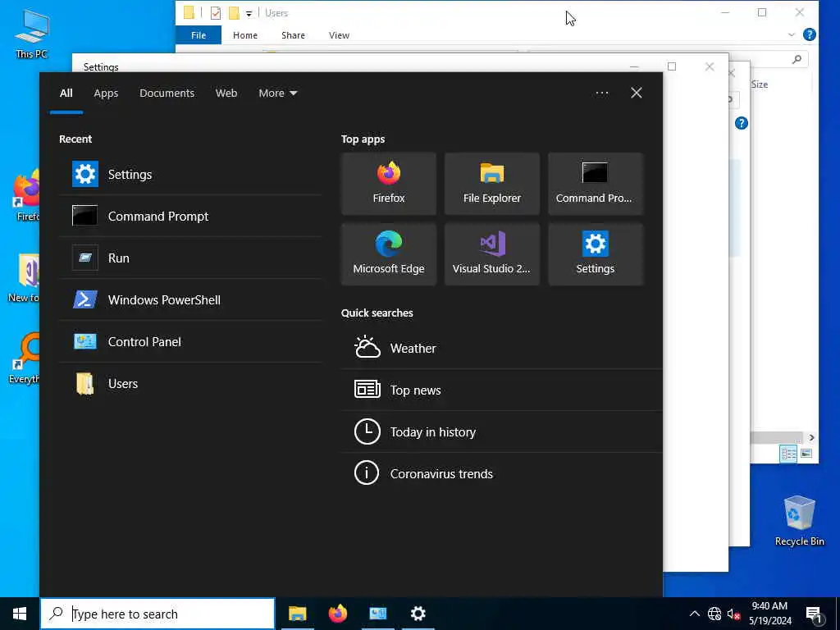This screenshot has width=840, height=630.
Task: Switch to All search tab
Action: [66, 94]
